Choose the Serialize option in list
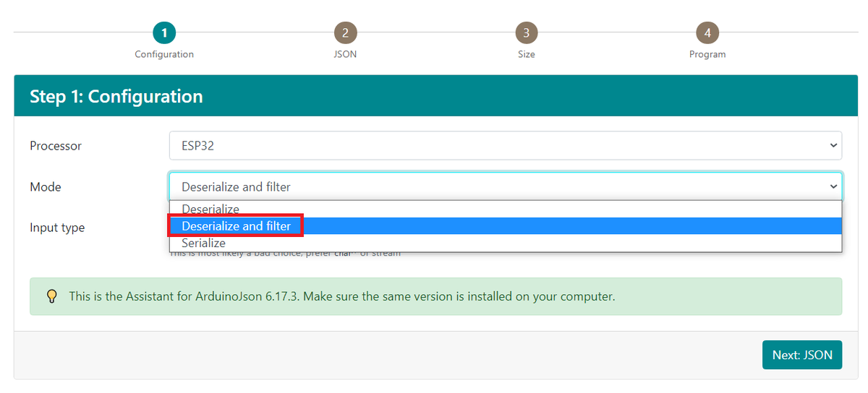 (x=506, y=243)
